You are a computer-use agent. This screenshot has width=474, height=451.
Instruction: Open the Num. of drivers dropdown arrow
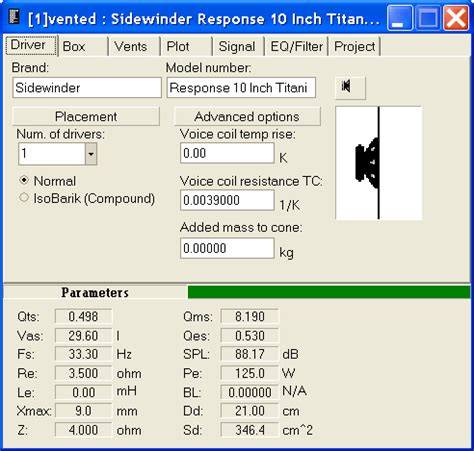click(x=91, y=154)
